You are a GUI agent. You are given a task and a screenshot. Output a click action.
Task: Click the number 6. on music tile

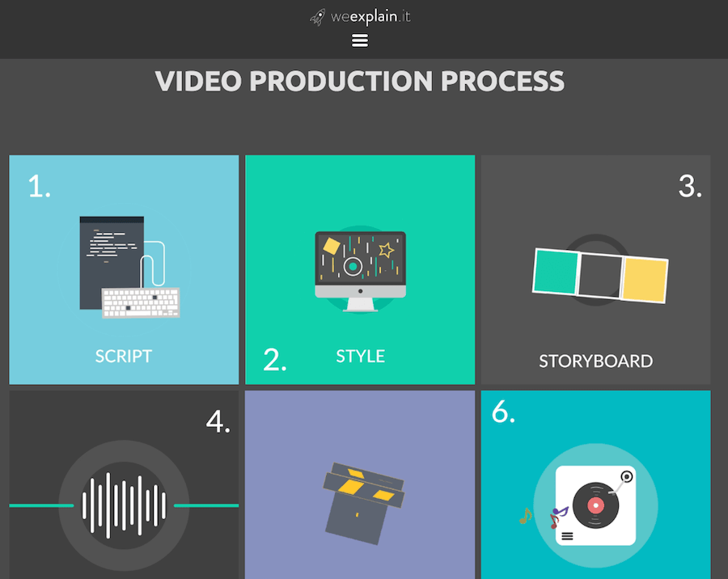(503, 412)
